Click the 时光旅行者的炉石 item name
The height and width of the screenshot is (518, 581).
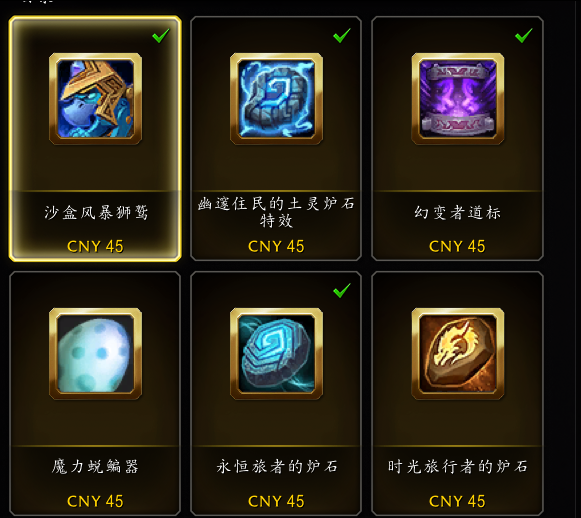458,466
